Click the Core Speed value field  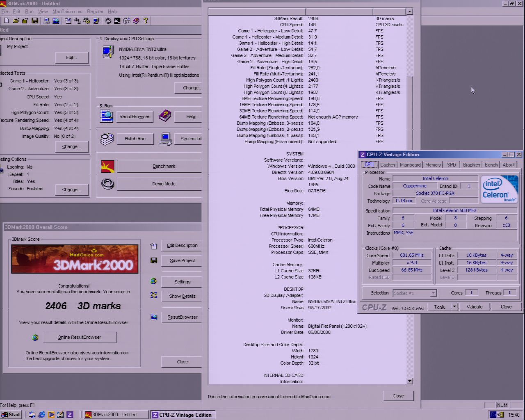(412, 255)
